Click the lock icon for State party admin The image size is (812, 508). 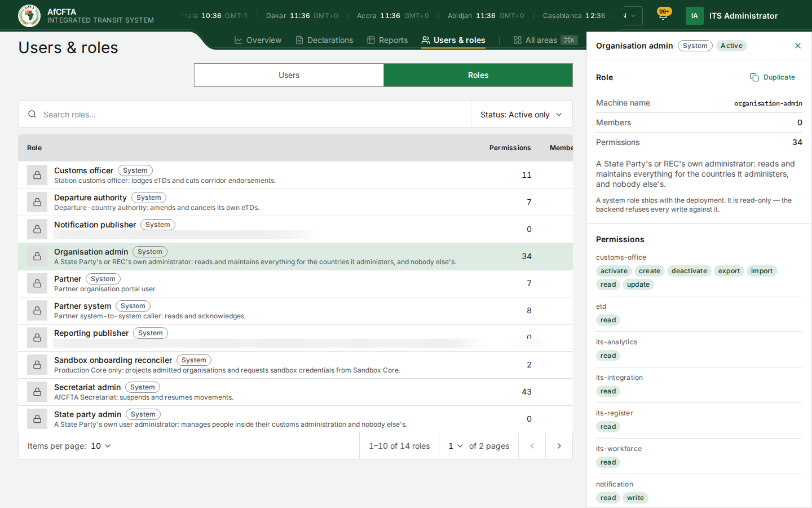pyautogui.click(x=37, y=419)
